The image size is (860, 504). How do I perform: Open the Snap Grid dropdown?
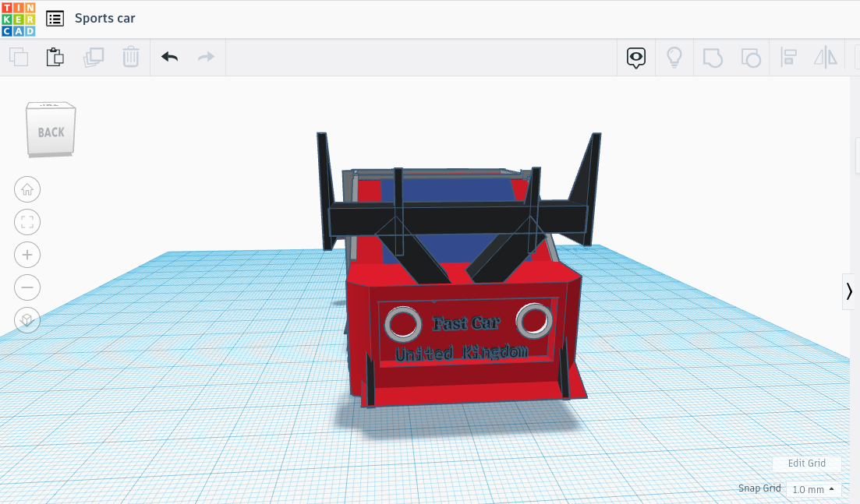[813, 489]
